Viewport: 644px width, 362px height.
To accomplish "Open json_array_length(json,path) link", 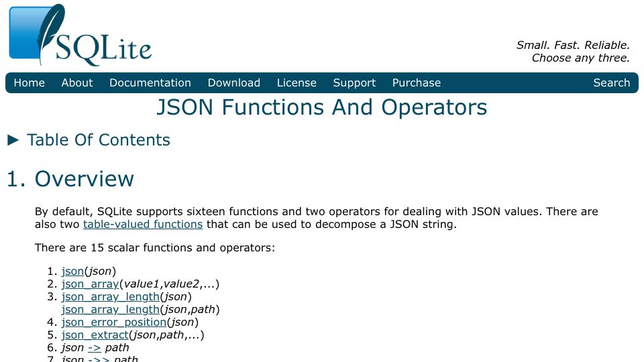I will pos(111,310).
